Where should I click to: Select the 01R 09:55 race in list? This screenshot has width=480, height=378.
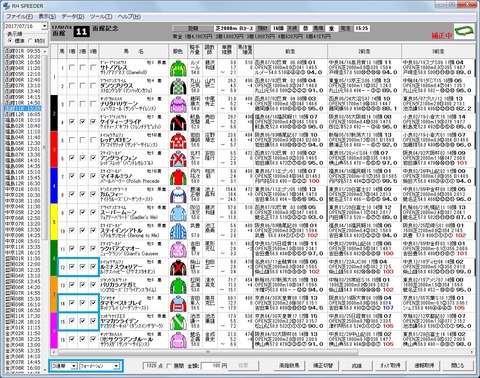[23, 51]
